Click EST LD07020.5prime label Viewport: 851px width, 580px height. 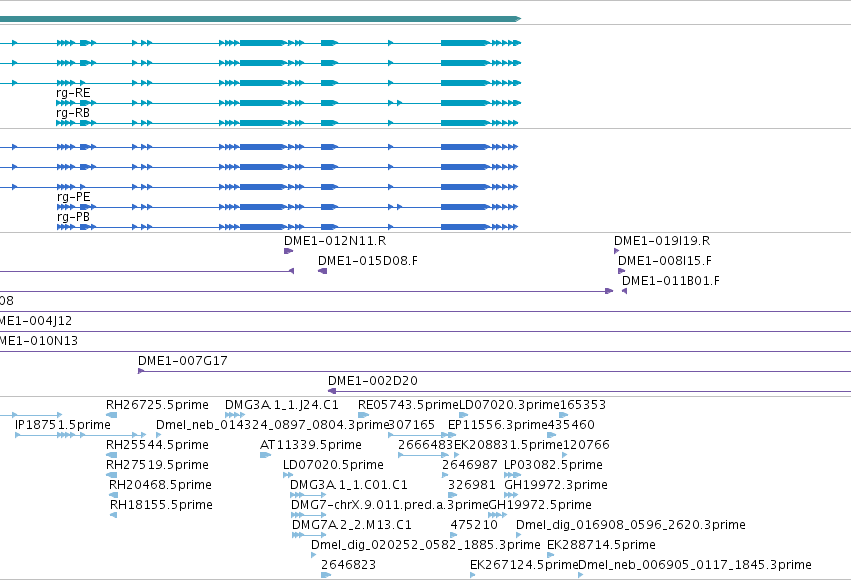pyautogui.click(x=333, y=466)
